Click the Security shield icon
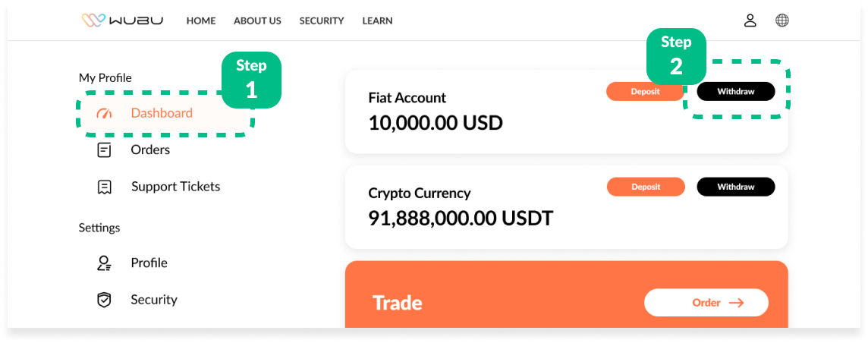 point(105,300)
